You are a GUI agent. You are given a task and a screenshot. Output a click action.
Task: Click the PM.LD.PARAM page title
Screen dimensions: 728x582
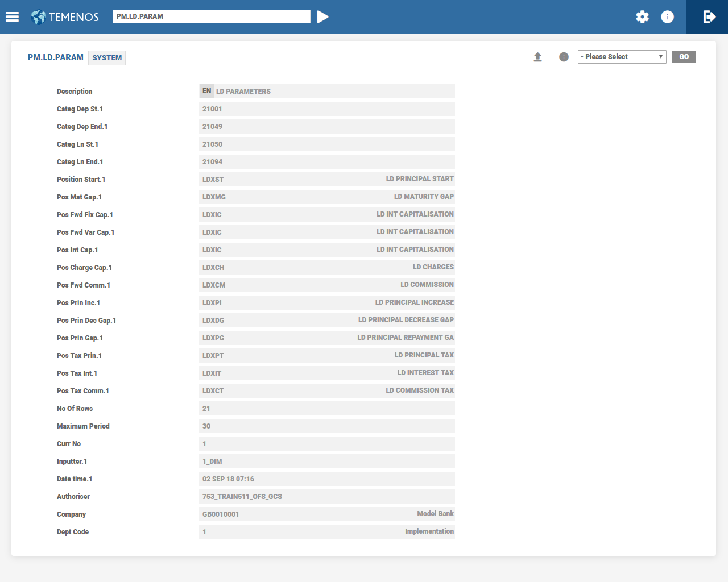click(56, 57)
